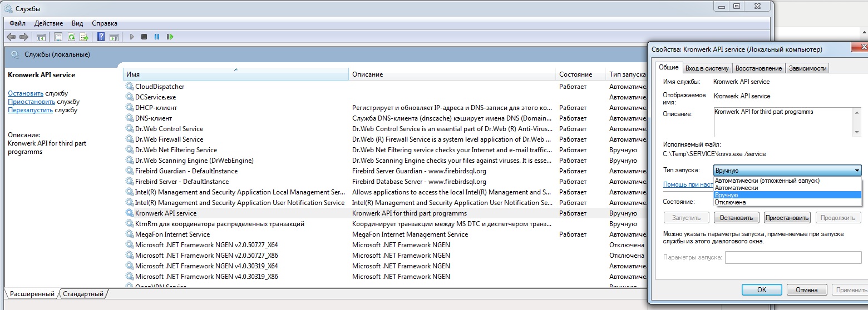The image size is (868, 310).
Task: Click the Start service play icon
Action: [132, 37]
